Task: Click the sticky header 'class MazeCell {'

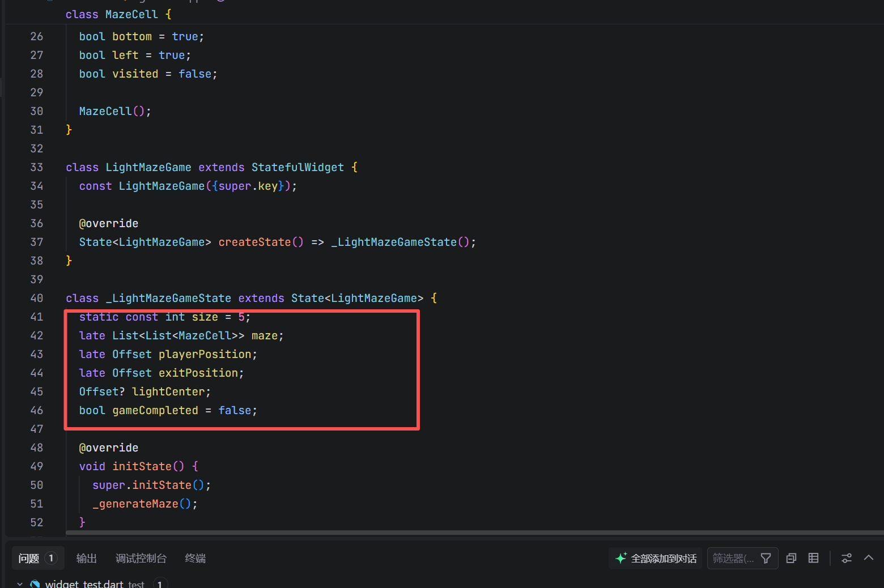Action: tap(118, 14)
